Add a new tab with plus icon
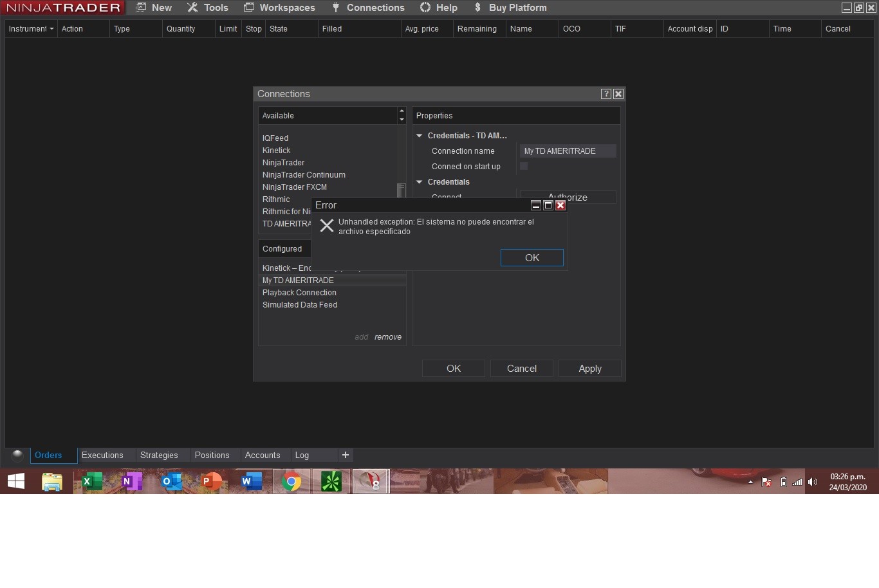This screenshot has width=879, height=588. 346,455
